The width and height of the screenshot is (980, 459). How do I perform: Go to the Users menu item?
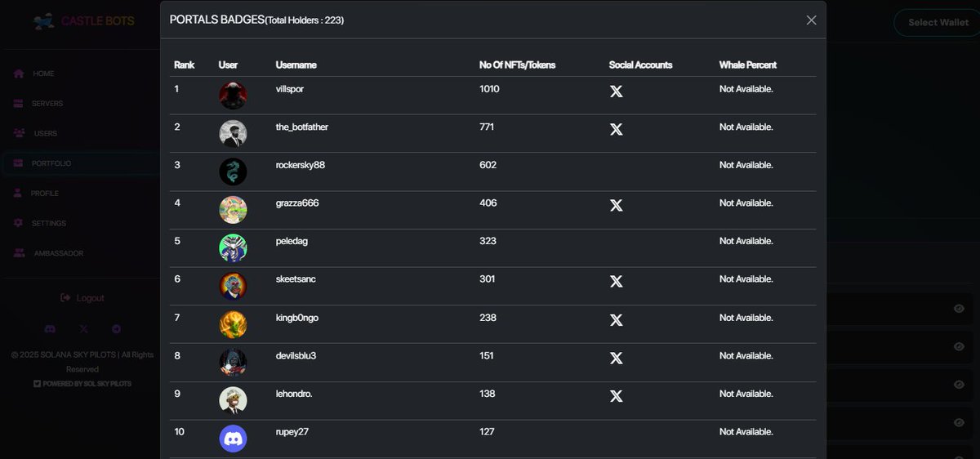pos(45,133)
